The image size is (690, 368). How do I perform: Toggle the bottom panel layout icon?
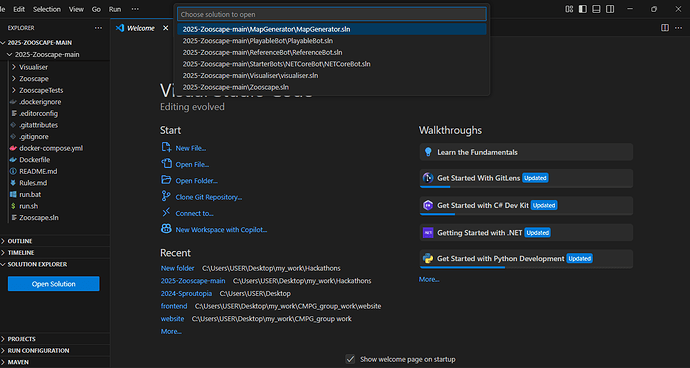pyautogui.click(x=596, y=9)
